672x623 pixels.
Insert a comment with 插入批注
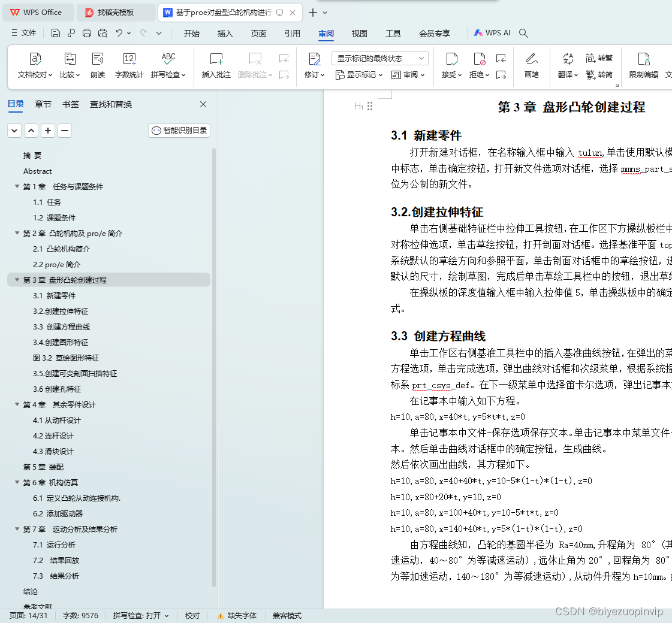coord(216,65)
